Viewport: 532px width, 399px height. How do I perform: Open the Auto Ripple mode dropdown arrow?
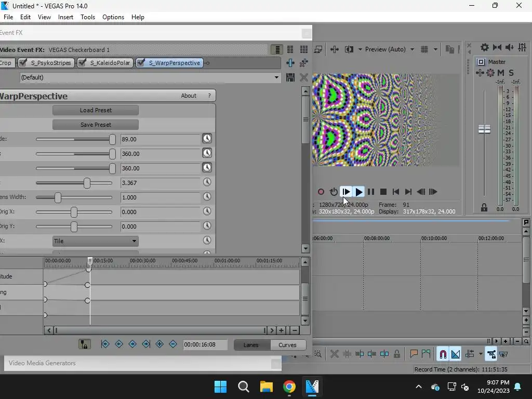click(481, 354)
